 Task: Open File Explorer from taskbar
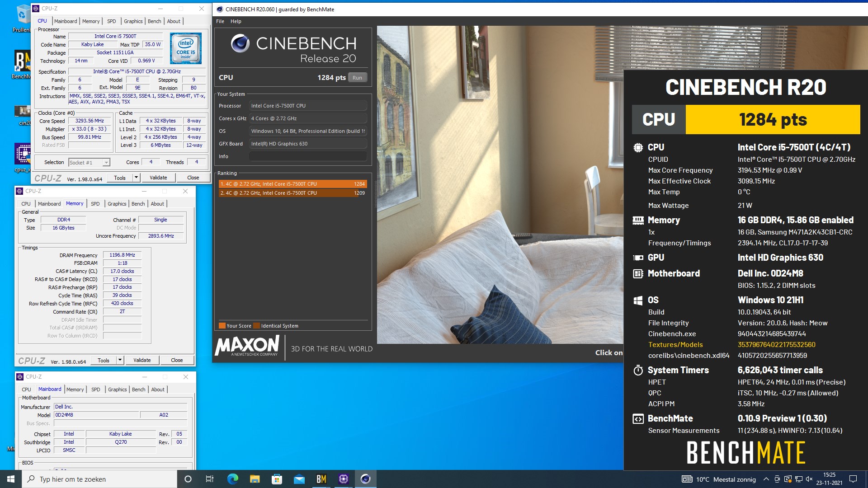click(255, 479)
